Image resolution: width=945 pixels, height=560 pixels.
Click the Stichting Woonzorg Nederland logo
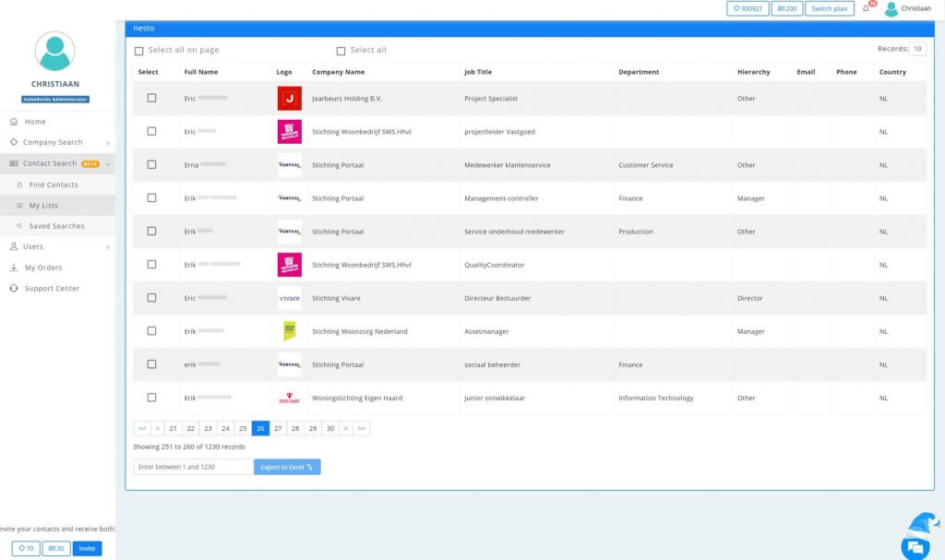pyautogui.click(x=289, y=331)
